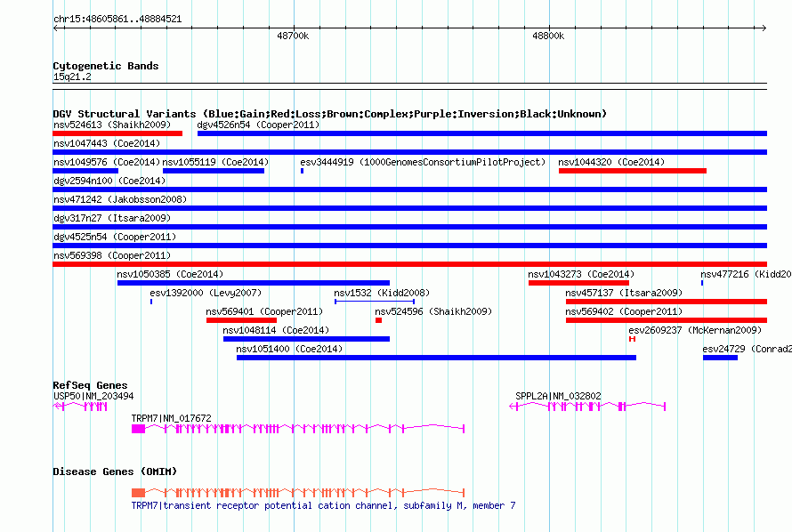Open the USP50|NM_203494 gene label
The image size is (792, 532).
pos(93,396)
